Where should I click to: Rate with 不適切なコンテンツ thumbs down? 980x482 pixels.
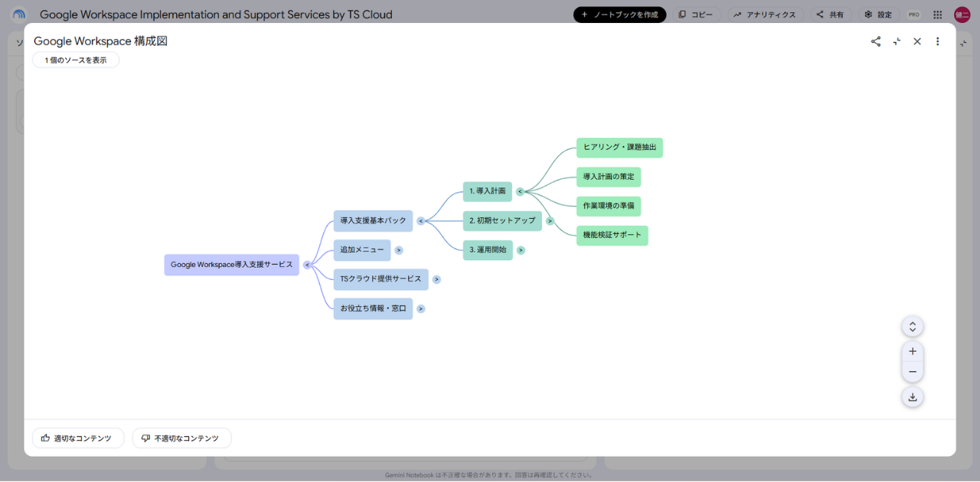pyautogui.click(x=181, y=438)
